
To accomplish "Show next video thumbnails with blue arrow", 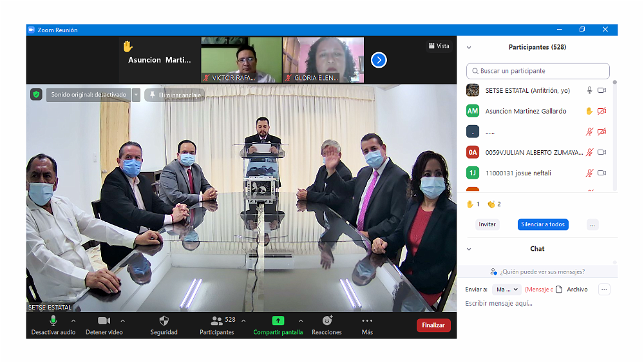I will (x=379, y=60).
